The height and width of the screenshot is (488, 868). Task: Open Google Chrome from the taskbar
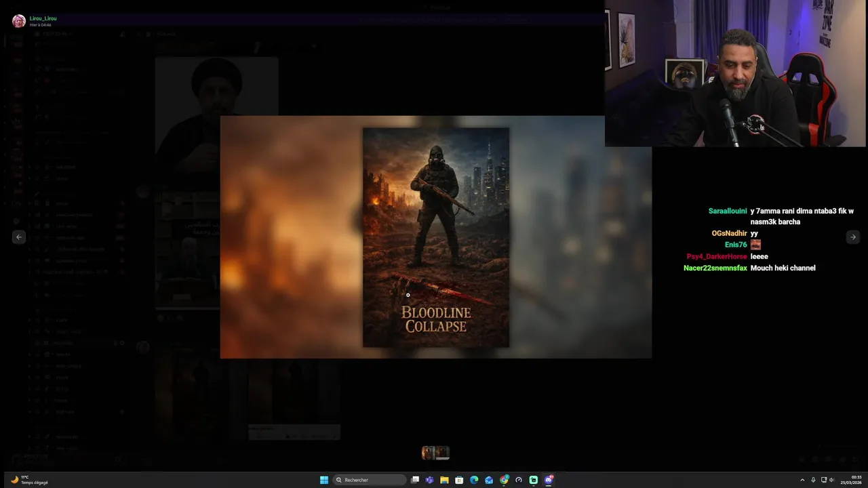tap(504, 480)
